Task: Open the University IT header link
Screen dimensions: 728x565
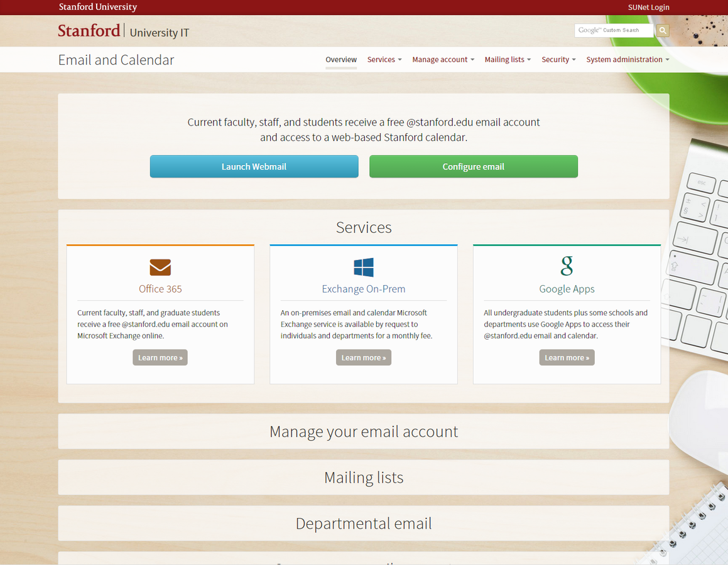Action: click(160, 33)
